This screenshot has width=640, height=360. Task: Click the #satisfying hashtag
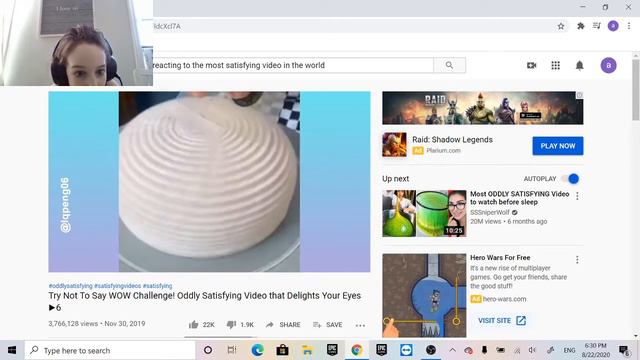(x=158, y=286)
